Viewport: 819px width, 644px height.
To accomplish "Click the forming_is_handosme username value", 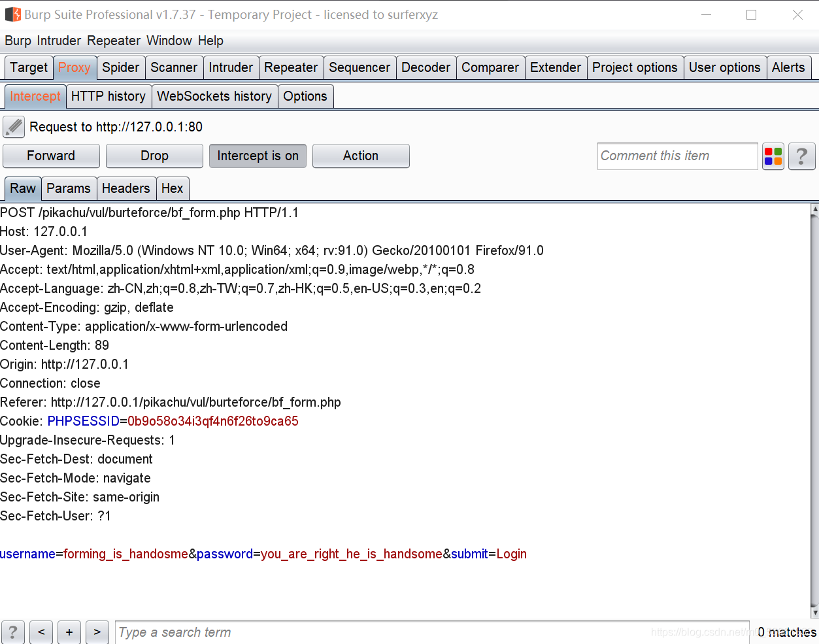I will click(125, 554).
